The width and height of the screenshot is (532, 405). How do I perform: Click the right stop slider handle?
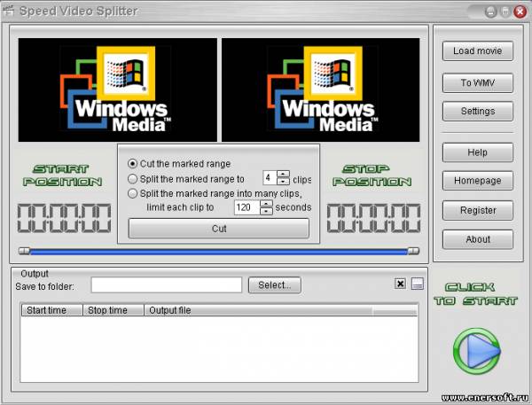[x=413, y=251]
